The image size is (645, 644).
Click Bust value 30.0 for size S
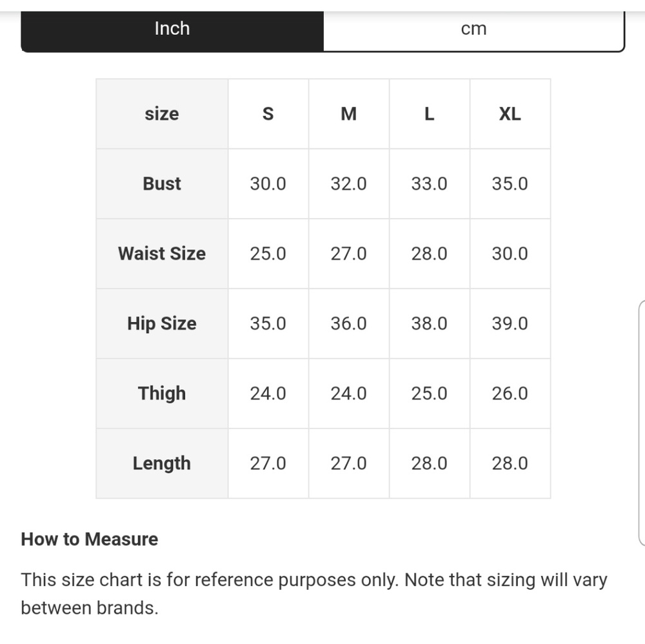[268, 183]
